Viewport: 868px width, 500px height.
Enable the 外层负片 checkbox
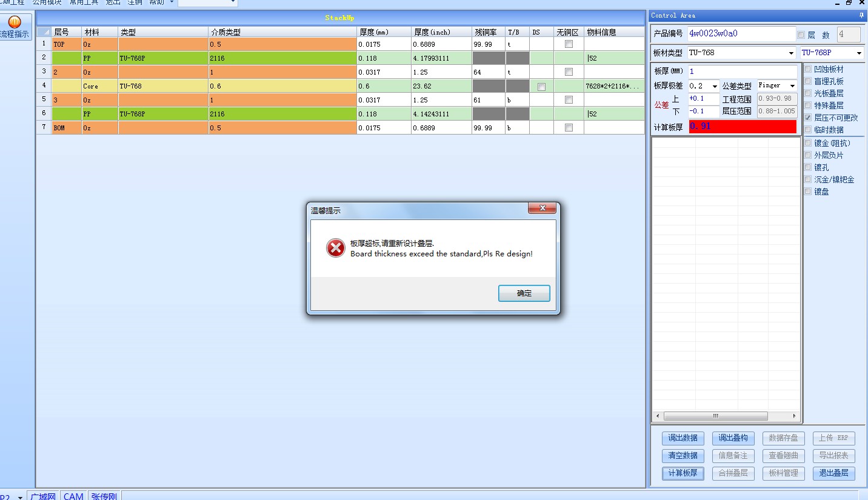coord(808,155)
